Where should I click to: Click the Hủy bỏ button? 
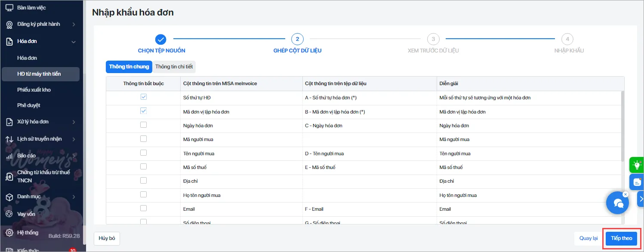pyautogui.click(x=107, y=238)
